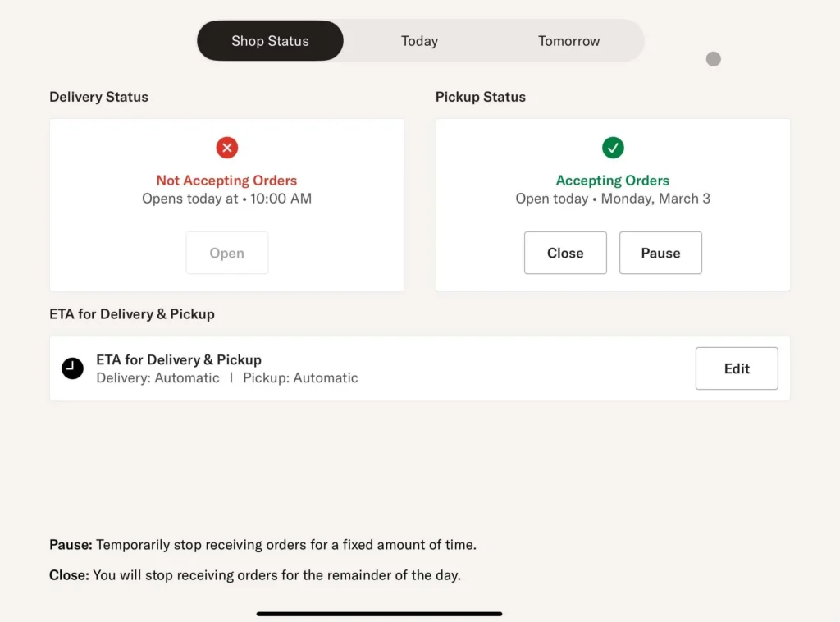Tap the gray floating dot in the top right

(x=714, y=59)
